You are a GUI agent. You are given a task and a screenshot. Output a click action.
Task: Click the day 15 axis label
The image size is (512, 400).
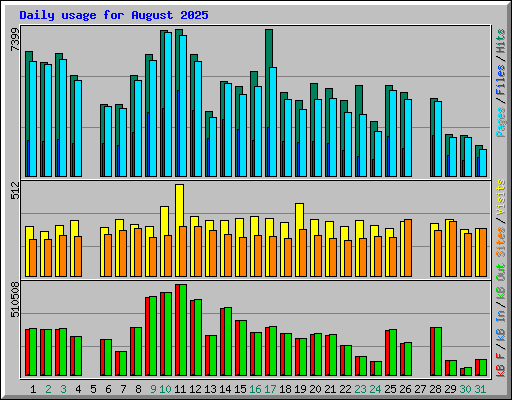[x=240, y=389]
